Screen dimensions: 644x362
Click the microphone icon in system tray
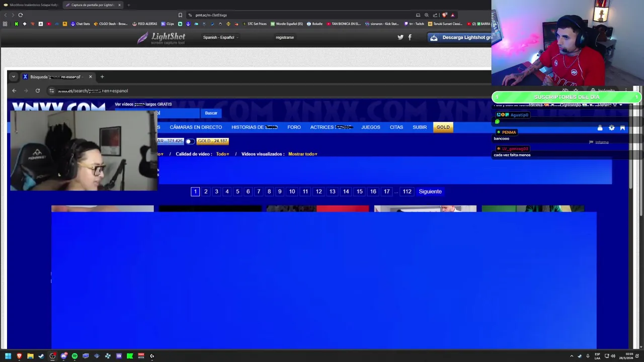[587, 356]
